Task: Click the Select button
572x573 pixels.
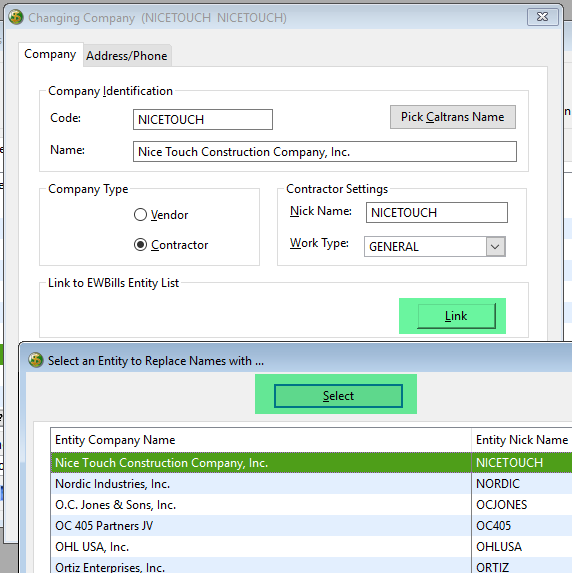Action: 338,396
